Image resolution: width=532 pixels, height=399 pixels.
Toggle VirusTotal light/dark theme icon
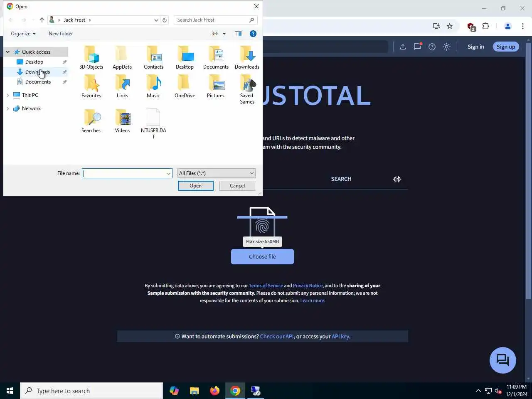[x=446, y=47]
